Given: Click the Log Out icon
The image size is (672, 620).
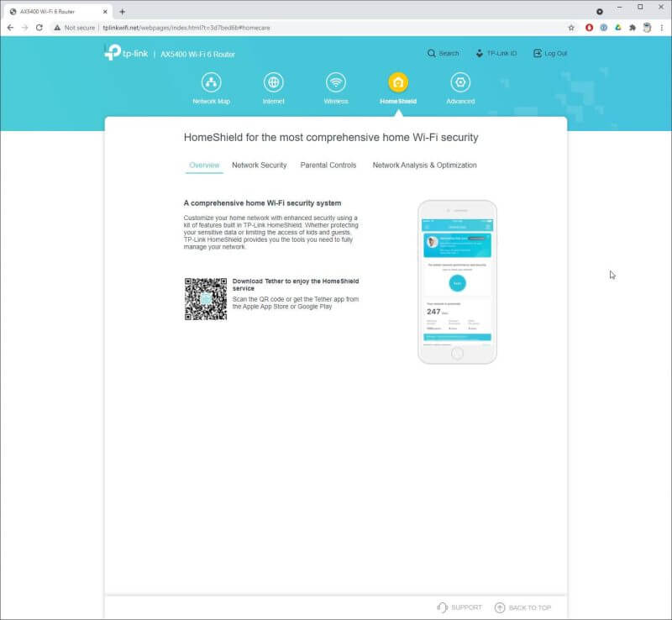Looking at the screenshot, I should click(x=537, y=53).
